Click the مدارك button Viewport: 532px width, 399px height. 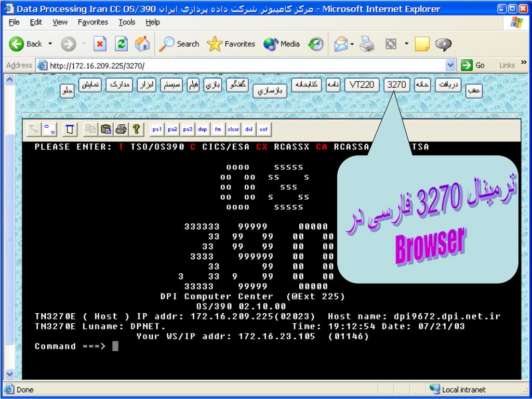(119, 85)
